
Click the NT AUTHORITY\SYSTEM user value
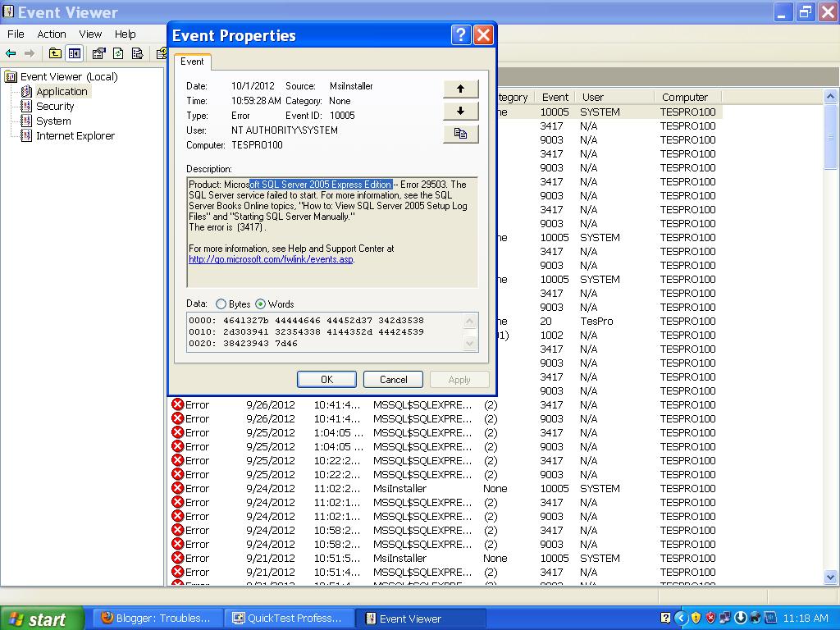pos(285,130)
